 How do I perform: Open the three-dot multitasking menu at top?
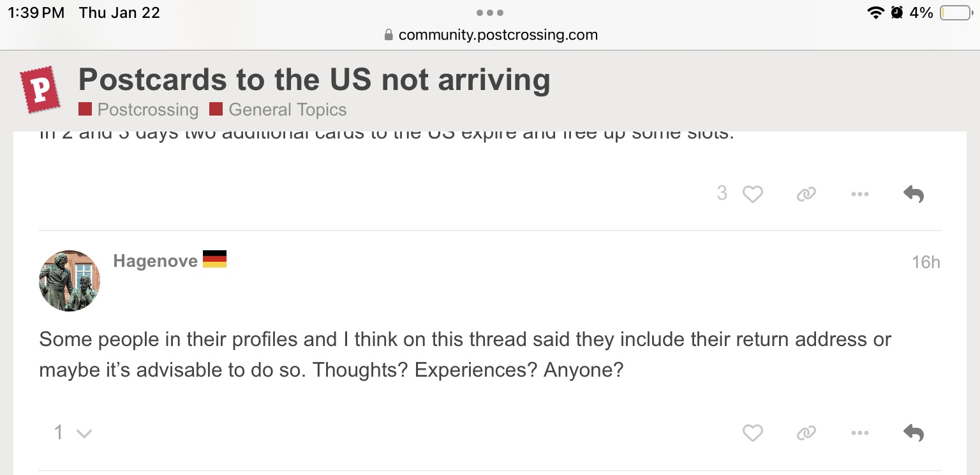[490, 12]
